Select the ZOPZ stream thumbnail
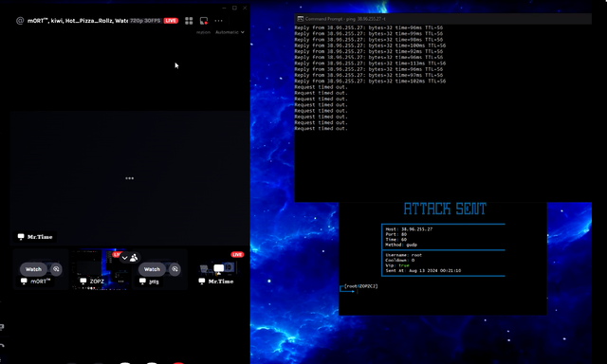The height and width of the screenshot is (364, 607). click(x=100, y=269)
